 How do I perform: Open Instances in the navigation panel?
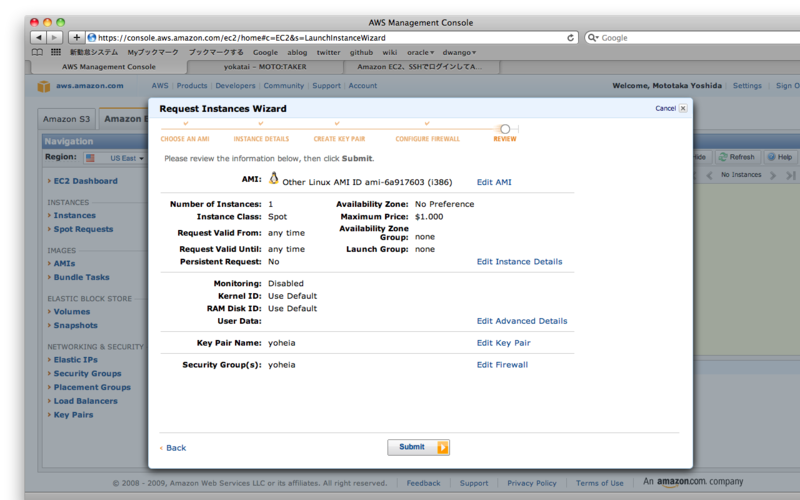74,215
